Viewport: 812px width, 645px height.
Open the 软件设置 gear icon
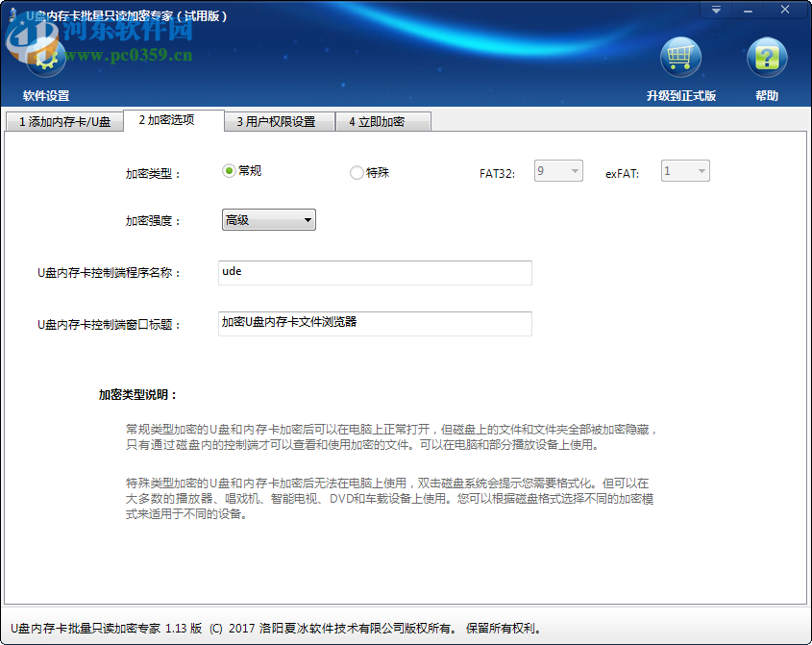pos(45,58)
